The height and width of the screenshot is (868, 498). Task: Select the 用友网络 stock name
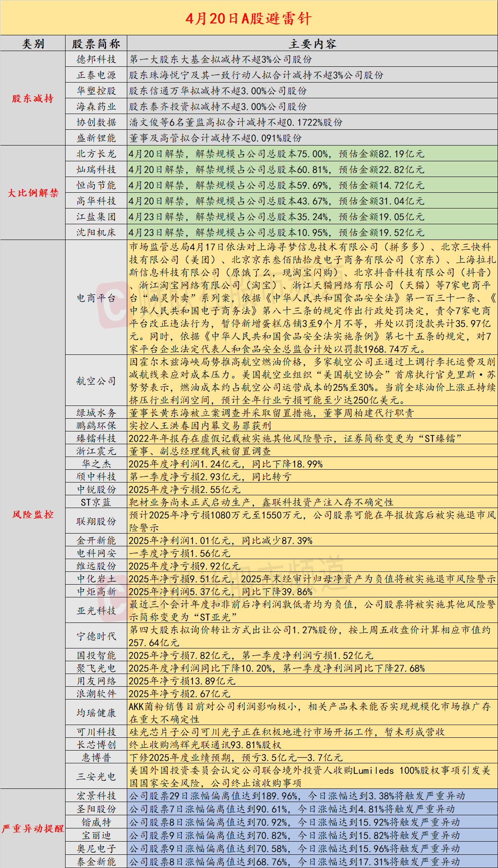[x=96, y=681]
